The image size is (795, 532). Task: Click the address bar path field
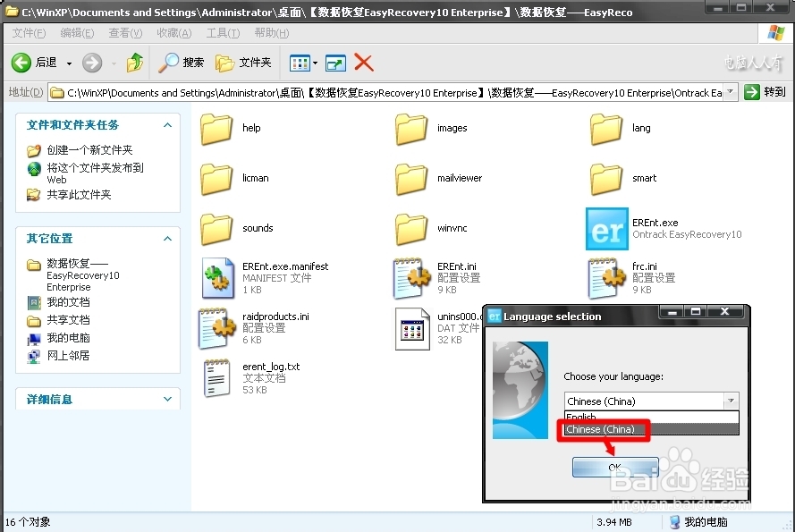387,93
